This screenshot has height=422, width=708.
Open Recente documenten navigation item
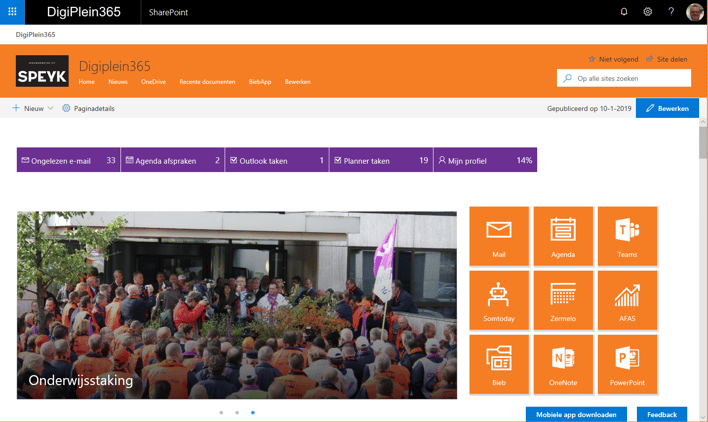point(207,82)
